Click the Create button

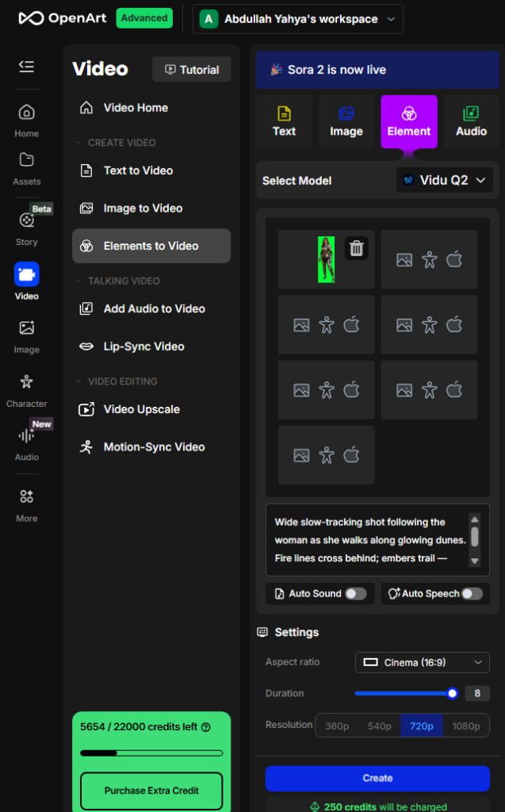tap(377, 779)
